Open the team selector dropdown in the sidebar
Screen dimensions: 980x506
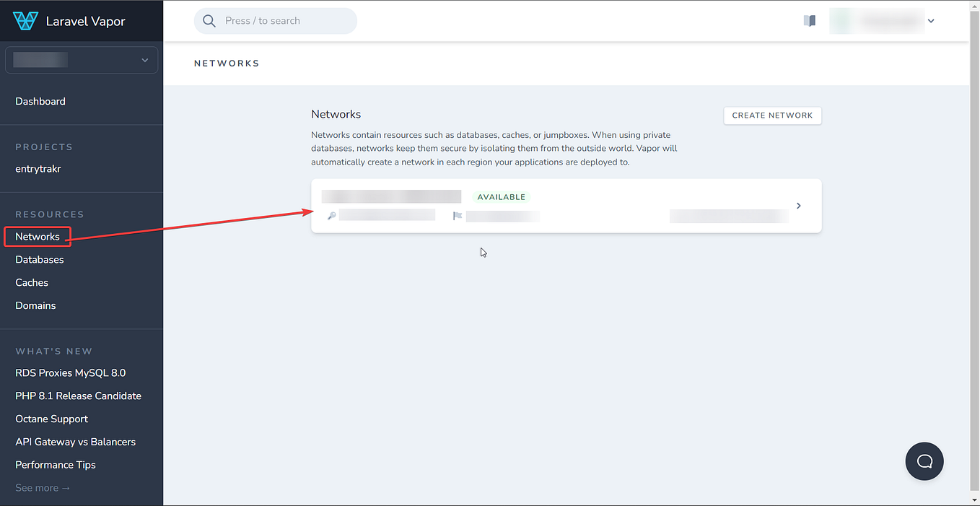click(x=81, y=60)
